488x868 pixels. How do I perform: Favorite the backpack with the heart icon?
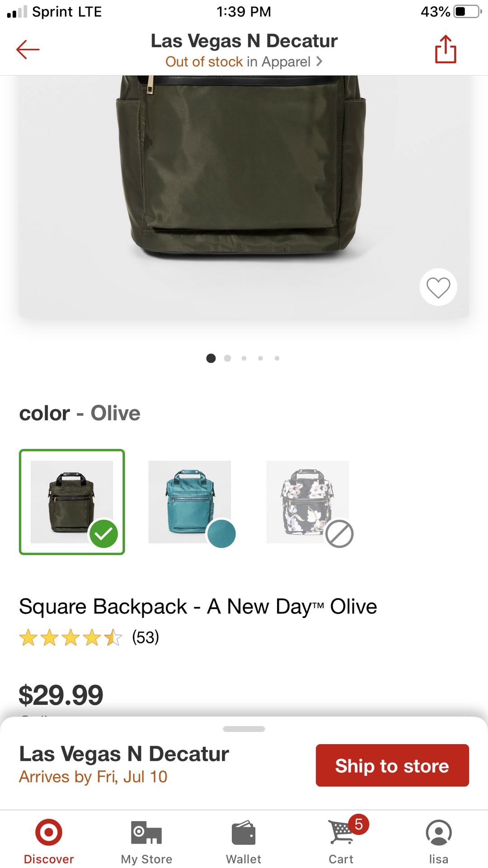point(438,288)
